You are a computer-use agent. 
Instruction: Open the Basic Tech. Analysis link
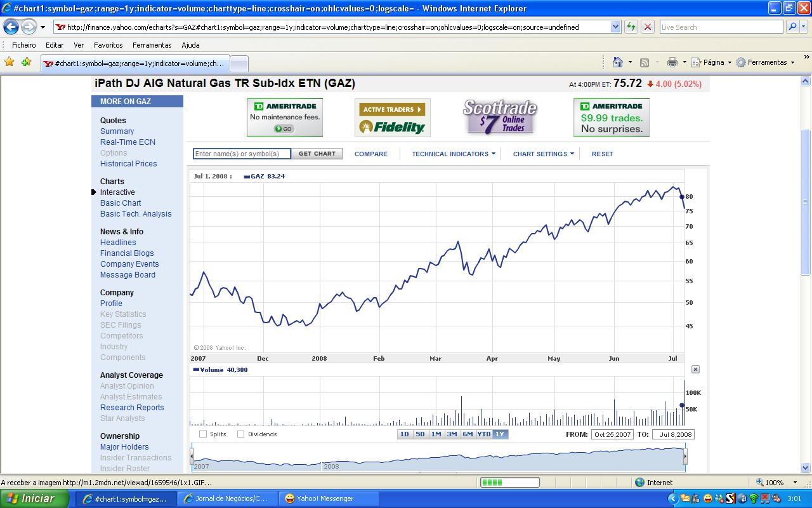[x=136, y=214]
